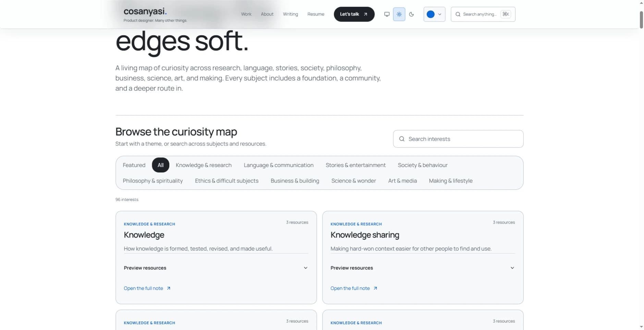Screen dimensions: 644x330
Task: View the Resume page
Action: coord(316,14)
